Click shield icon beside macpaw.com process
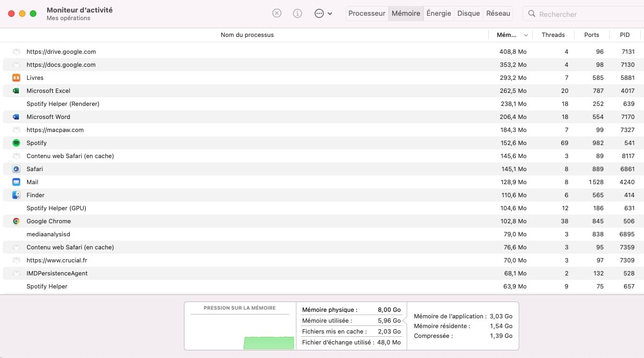 coord(16,130)
